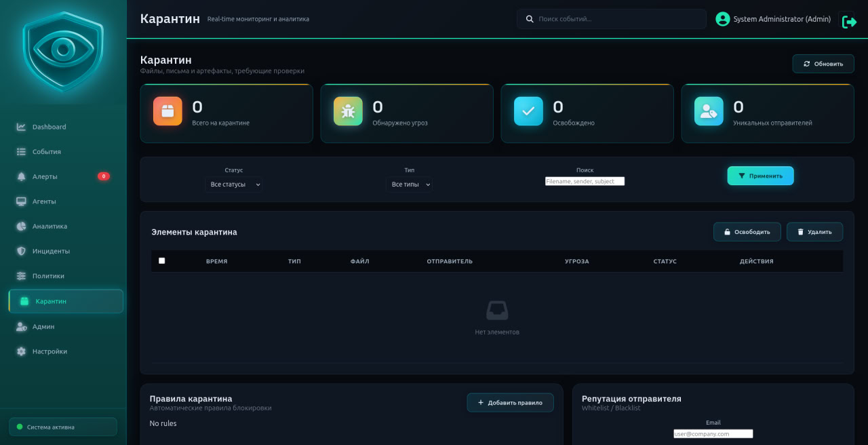
Task: Open Dashboard from the sidebar
Action: [x=66, y=127]
